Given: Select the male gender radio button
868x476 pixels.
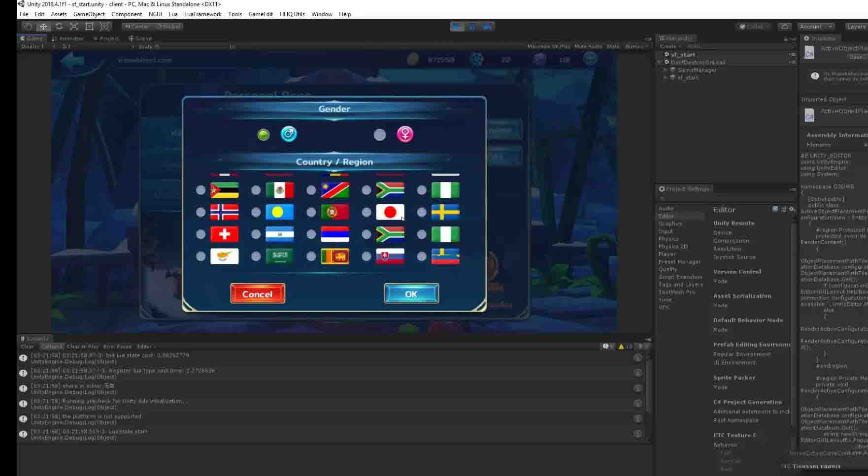Looking at the screenshot, I should click(264, 134).
